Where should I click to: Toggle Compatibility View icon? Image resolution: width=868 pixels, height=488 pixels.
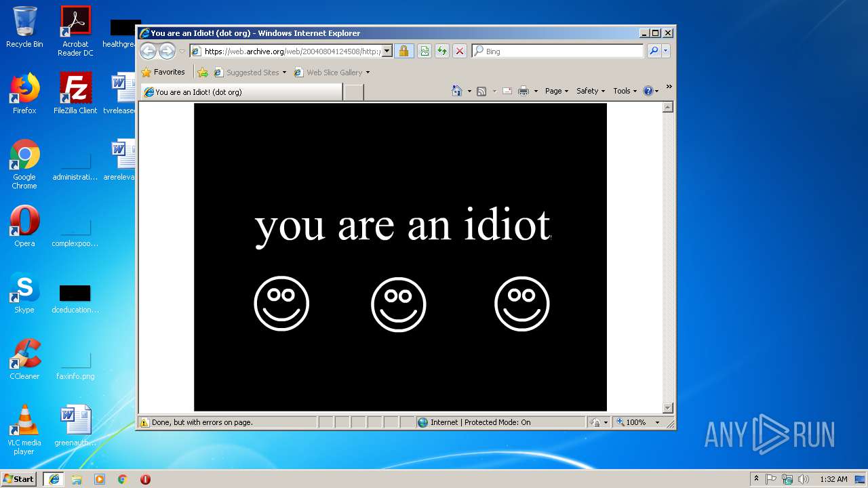click(425, 51)
